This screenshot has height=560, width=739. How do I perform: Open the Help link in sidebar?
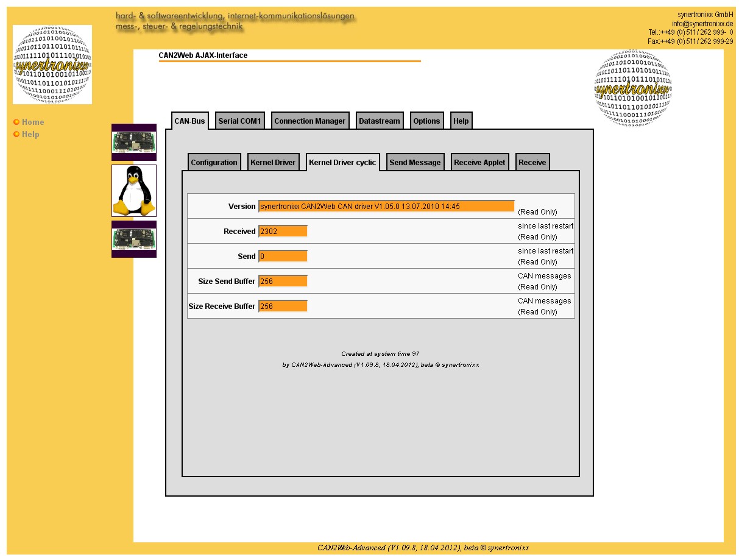tap(30, 135)
